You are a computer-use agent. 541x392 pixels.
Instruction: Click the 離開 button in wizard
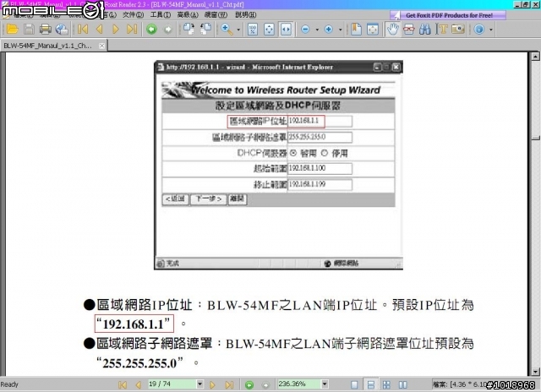(x=238, y=199)
